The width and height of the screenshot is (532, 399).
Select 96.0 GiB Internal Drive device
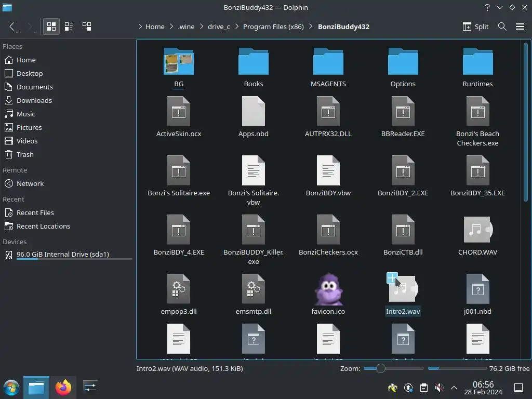tap(67, 255)
